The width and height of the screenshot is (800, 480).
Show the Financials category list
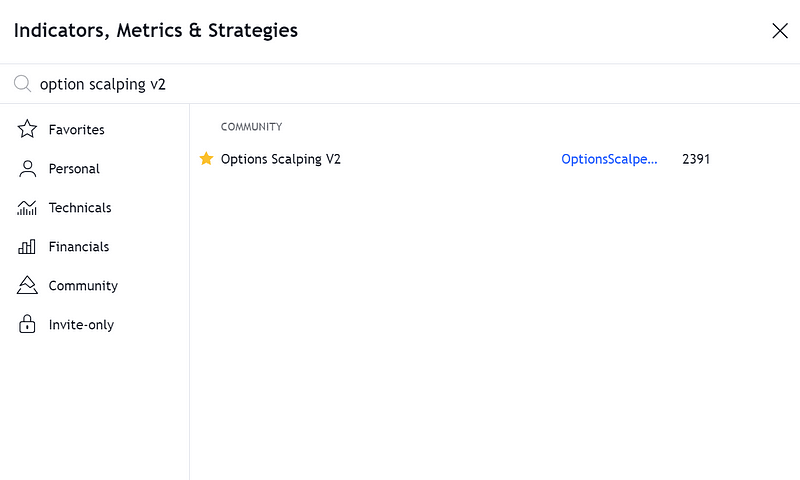(x=79, y=247)
